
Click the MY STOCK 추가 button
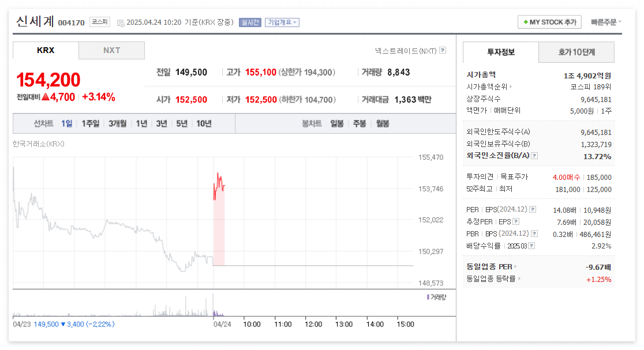click(549, 21)
